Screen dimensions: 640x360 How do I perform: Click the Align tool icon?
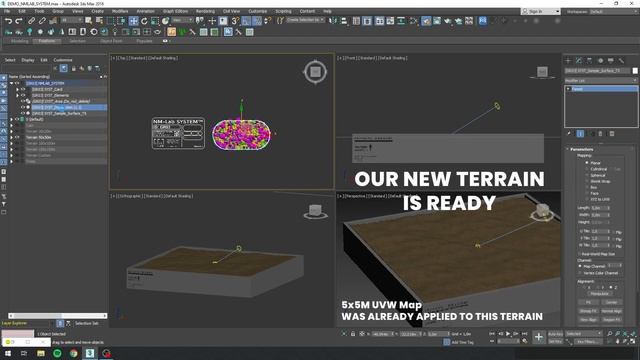344,21
